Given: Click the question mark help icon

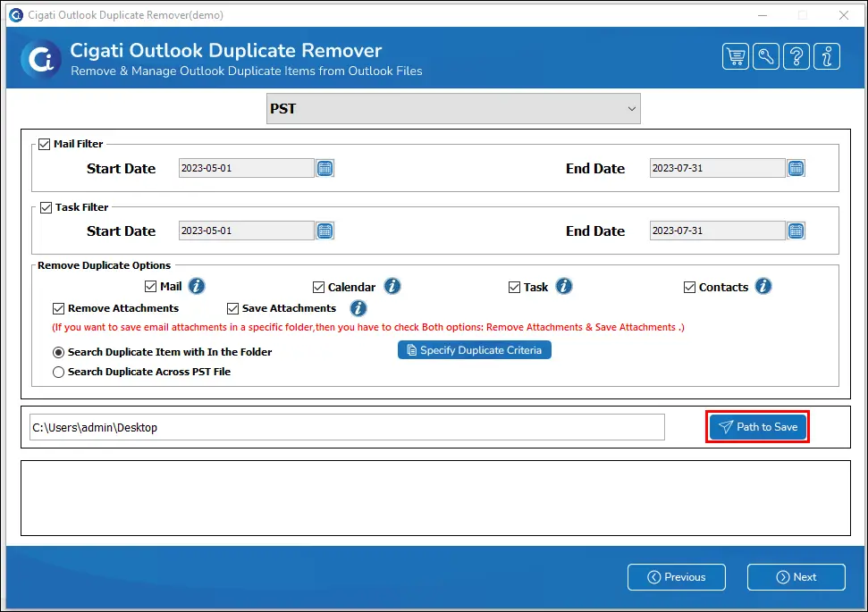Looking at the screenshot, I should pos(796,56).
